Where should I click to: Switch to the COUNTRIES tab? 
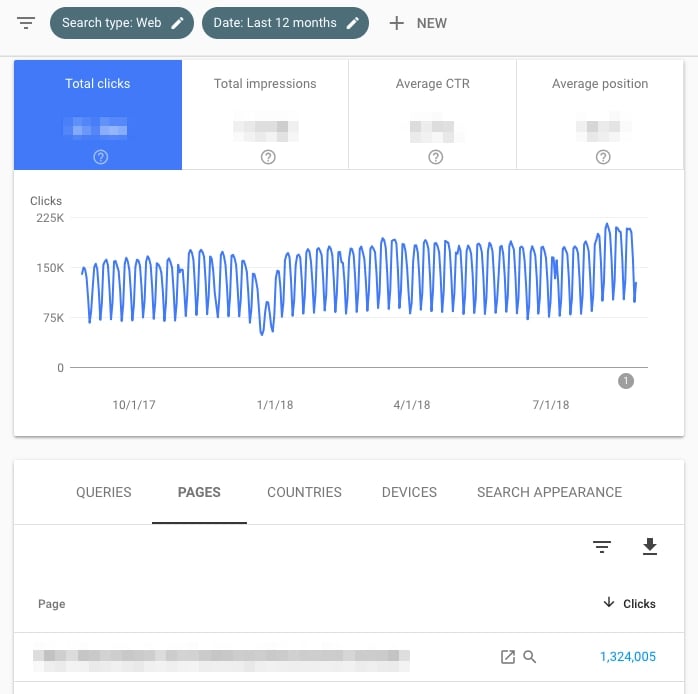304,492
